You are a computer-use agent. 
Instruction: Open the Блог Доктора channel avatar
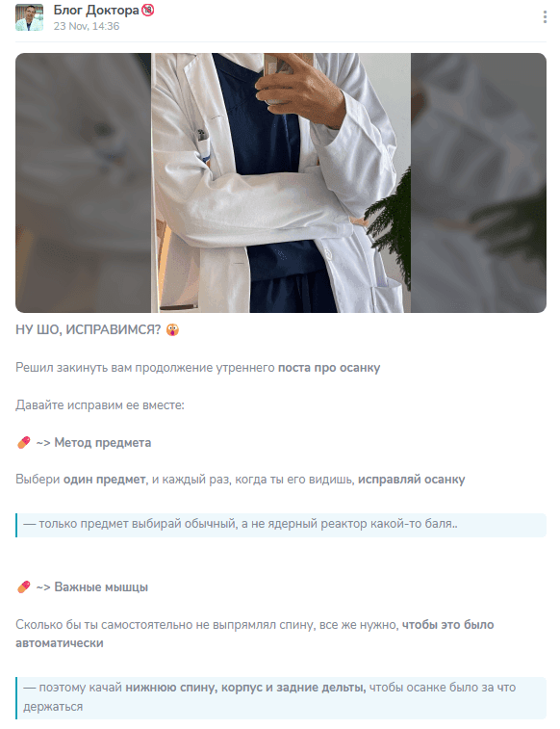[x=29, y=17]
